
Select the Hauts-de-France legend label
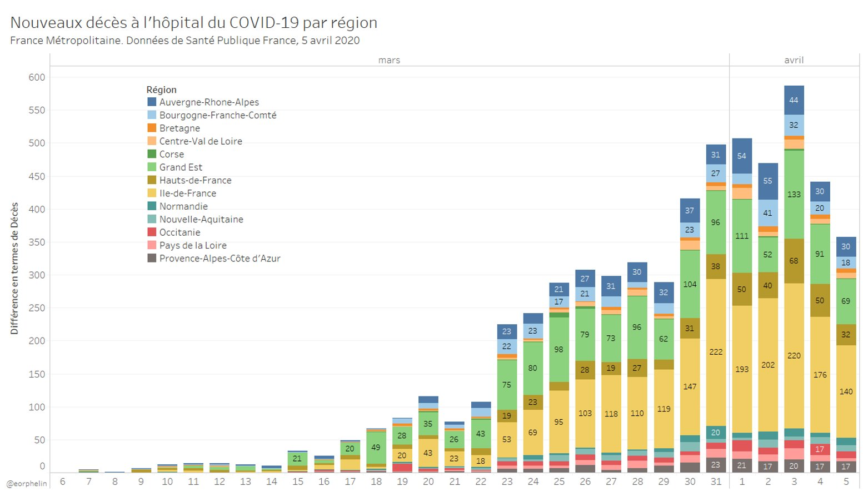[195, 180]
